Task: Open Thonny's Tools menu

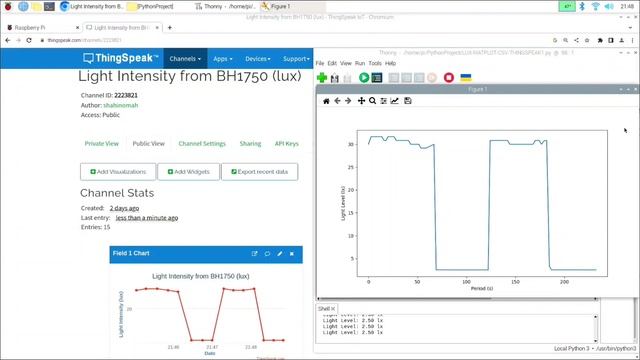Action: point(375,63)
